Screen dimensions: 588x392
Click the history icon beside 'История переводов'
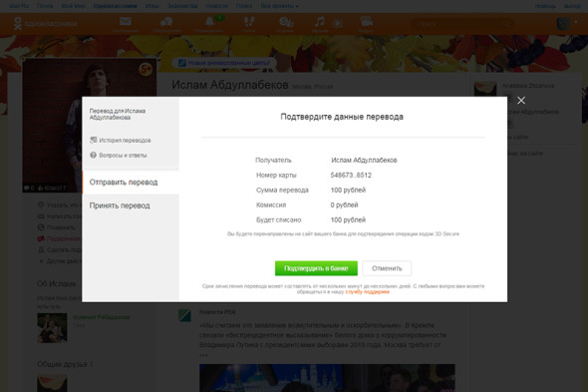[94, 140]
